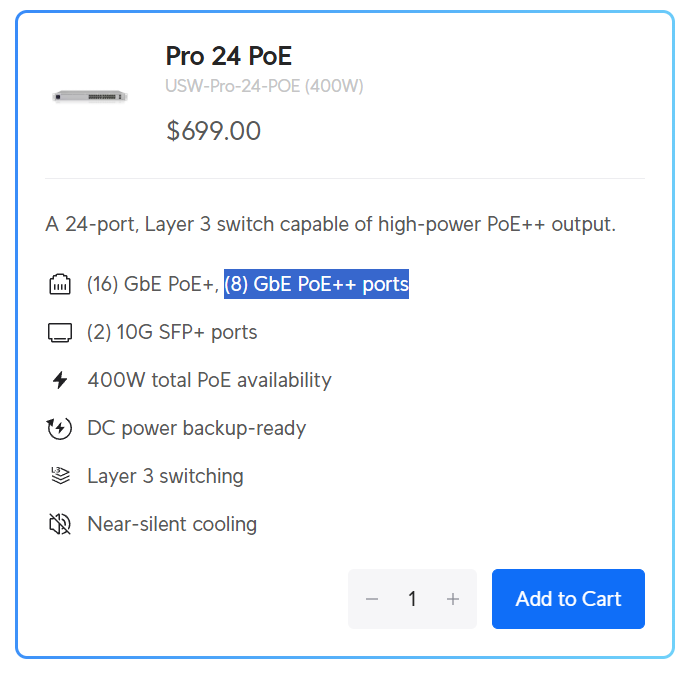Click the SFP+ ports monitor icon

coord(60,333)
